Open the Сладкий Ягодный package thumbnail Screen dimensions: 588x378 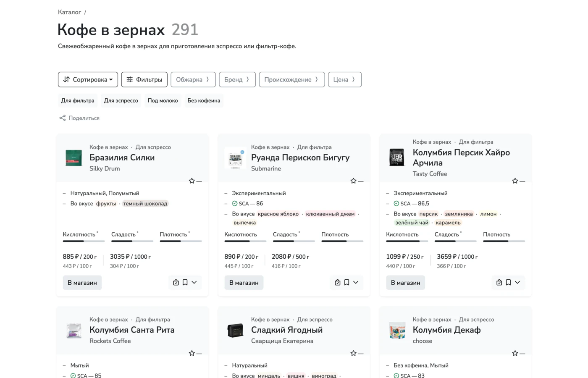[x=235, y=331]
